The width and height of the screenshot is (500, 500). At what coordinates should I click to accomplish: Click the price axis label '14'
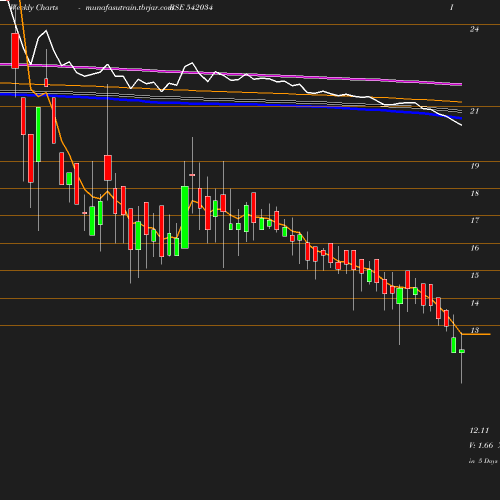click(x=475, y=303)
